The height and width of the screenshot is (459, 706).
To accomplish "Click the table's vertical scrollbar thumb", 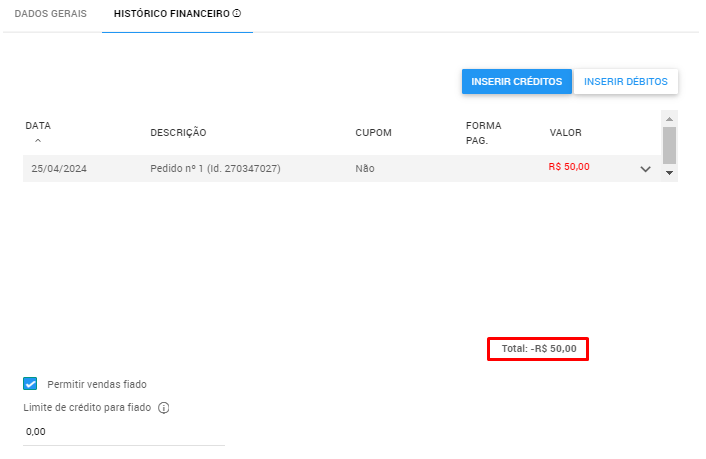I will pos(669,144).
